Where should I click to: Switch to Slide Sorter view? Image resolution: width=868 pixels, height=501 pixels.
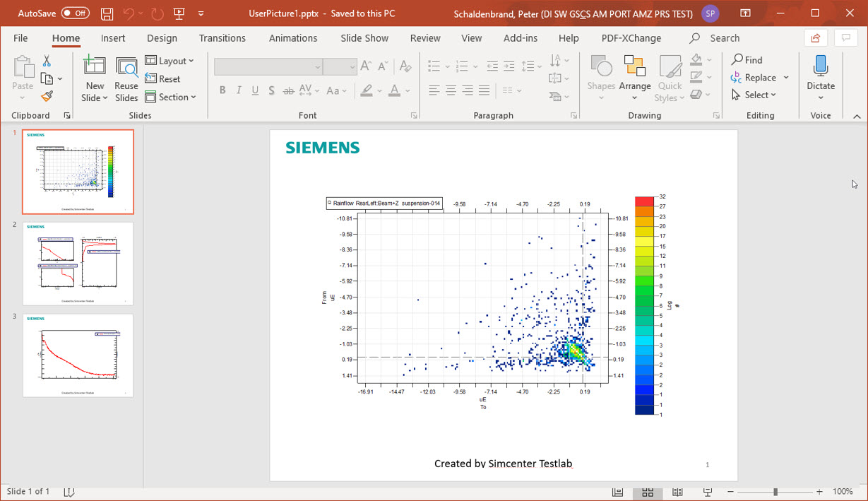(648, 492)
